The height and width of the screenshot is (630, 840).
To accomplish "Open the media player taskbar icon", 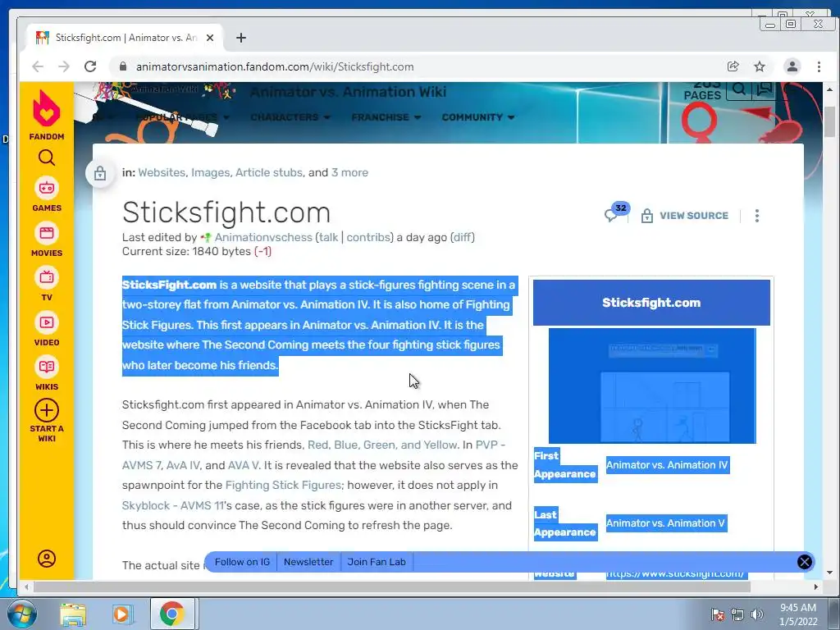I will click(122, 614).
